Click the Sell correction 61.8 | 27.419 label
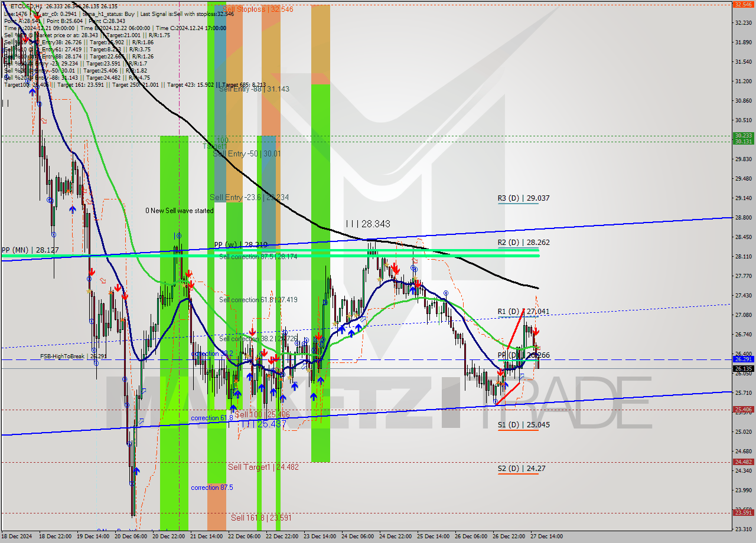The height and width of the screenshot is (543, 756). click(258, 300)
